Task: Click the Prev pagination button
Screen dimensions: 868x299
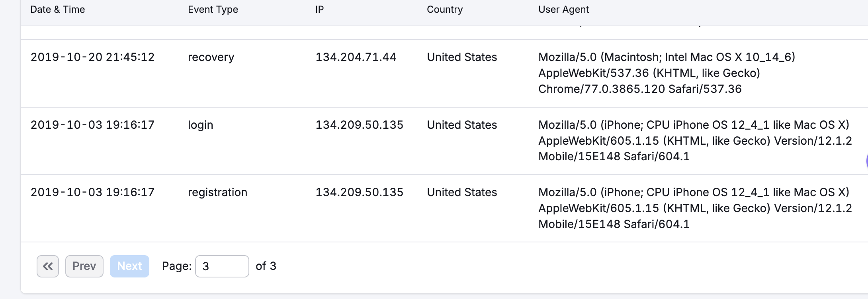Action: click(x=84, y=266)
